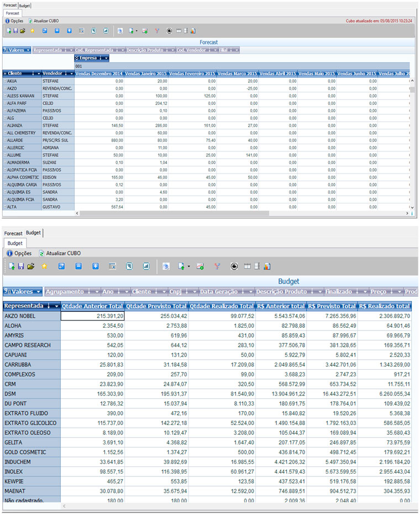The height and width of the screenshot is (515, 420).
Task: Open the Ano field filter dropdown arrow
Action: [x=127, y=292]
